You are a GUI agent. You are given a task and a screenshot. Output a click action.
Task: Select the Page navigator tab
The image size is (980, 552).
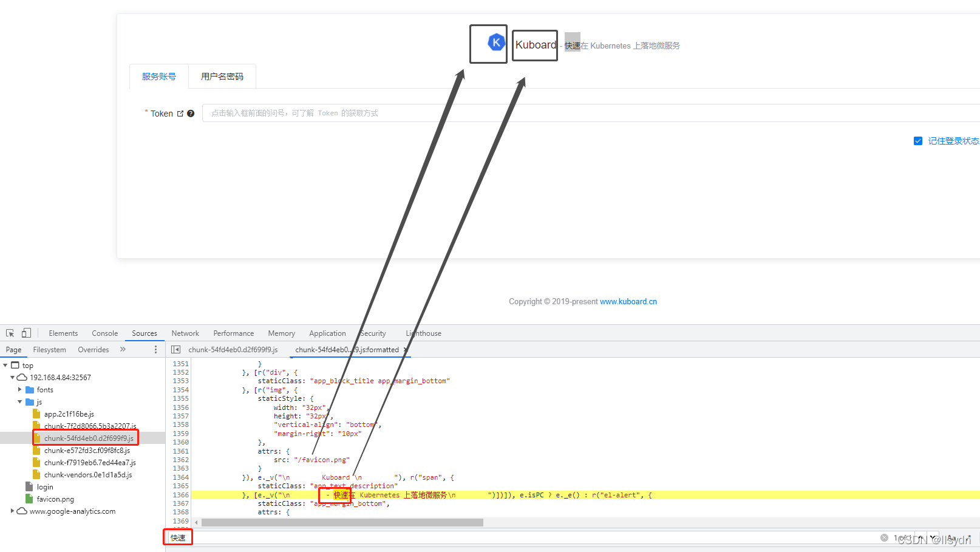pyautogui.click(x=13, y=350)
